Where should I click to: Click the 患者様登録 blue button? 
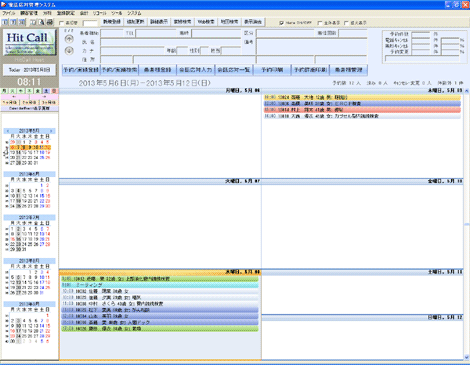(157, 70)
